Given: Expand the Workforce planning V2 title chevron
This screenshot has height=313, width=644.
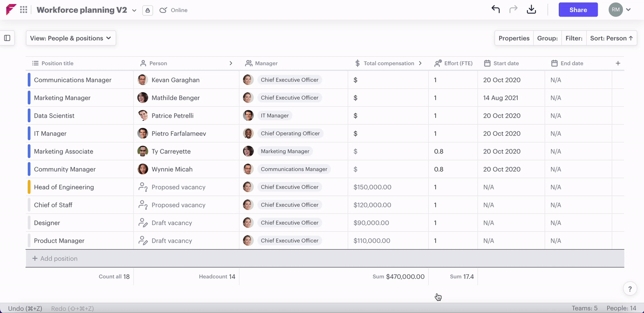Looking at the screenshot, I should pyautogui.click(x=134, y=10).
